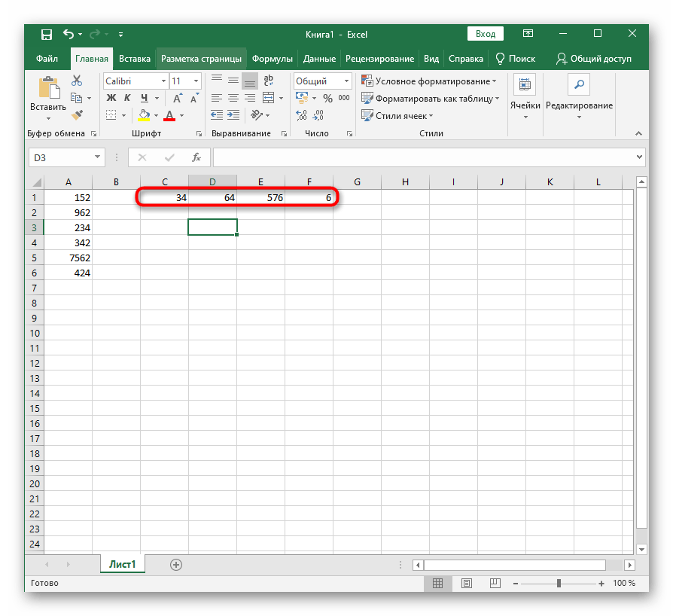Align text to the left
The height and width of the screenshot is (616, 673).
[x=217, y=99]
